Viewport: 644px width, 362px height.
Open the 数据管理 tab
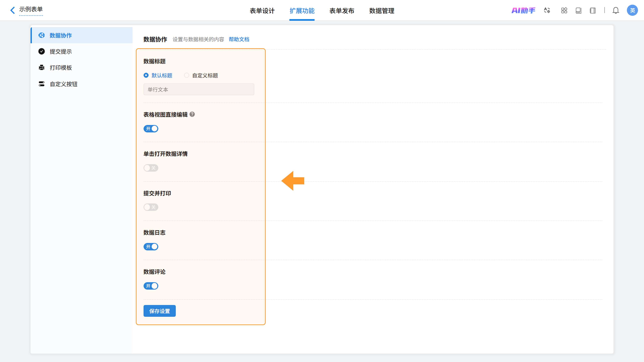point(382,11)
